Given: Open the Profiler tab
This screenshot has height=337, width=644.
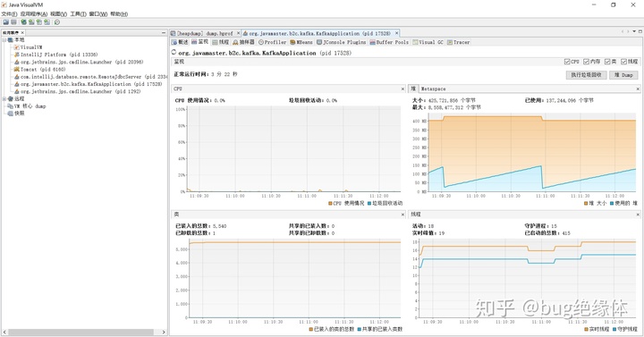Looking at the screenshot, I should click(x=272, y=42).
